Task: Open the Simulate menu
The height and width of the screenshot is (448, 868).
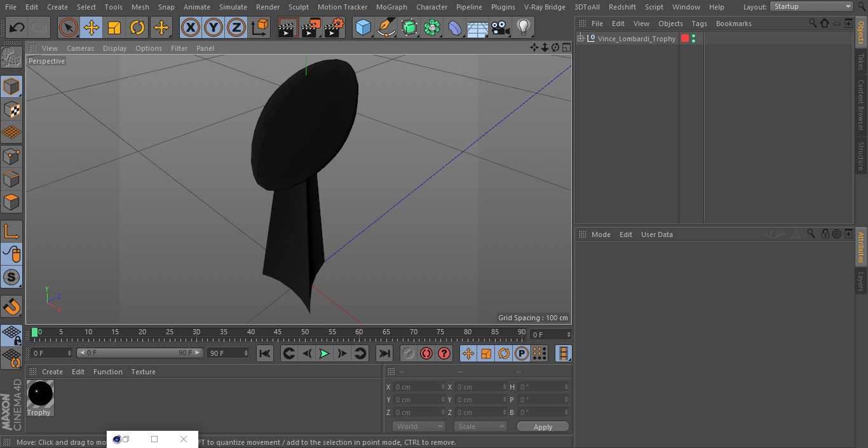Action: click(x=233, y=7)
